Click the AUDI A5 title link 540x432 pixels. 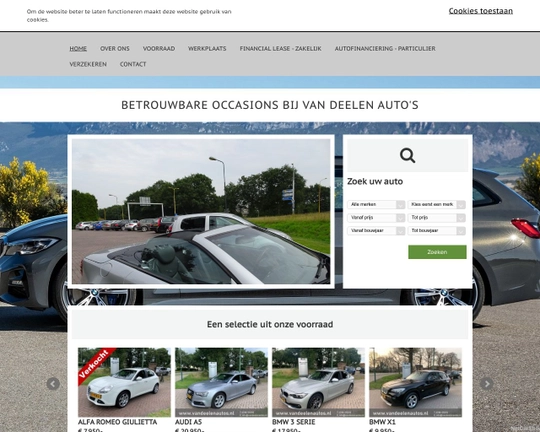pos(188,422)
